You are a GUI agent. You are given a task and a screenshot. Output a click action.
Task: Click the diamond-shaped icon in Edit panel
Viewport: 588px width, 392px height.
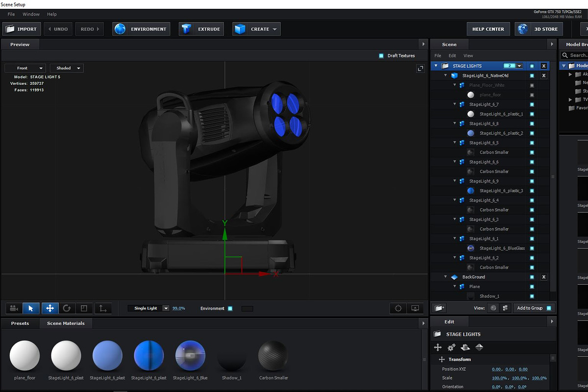click(479, 347)
